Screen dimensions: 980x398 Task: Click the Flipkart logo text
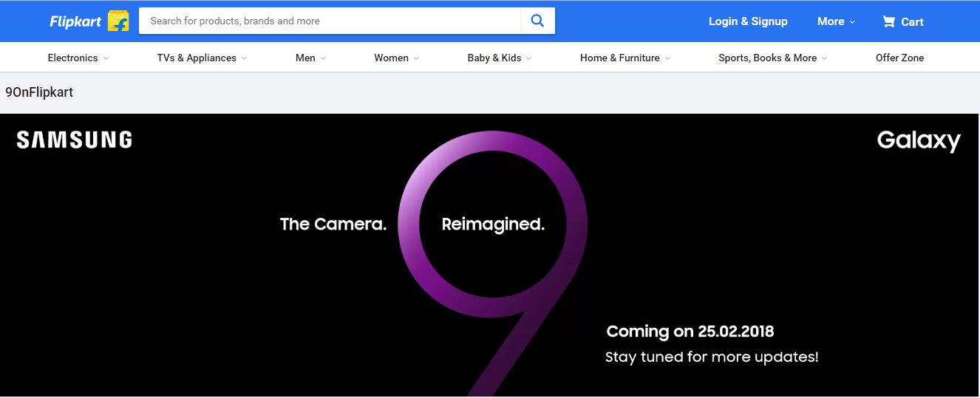point(75,21)
